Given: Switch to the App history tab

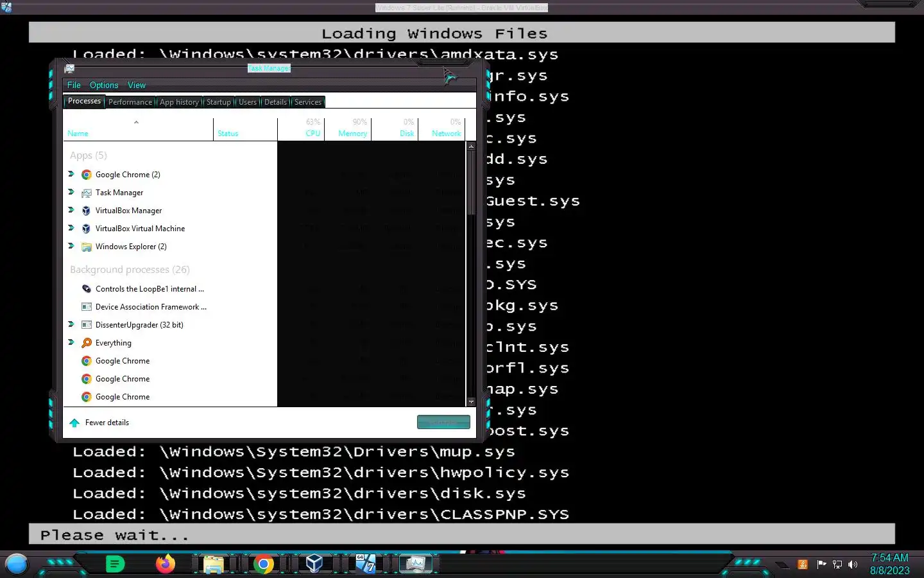Looking at the screenshot, I should pos(179,102).
